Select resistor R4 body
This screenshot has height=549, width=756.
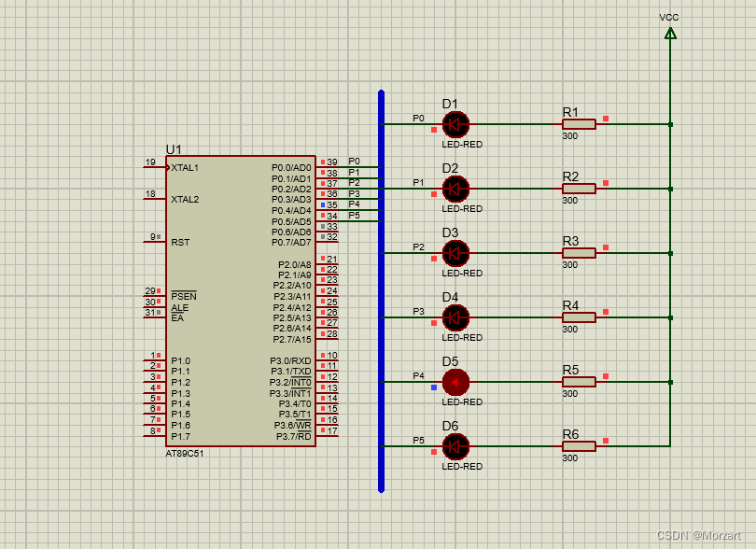pos(579,317)
